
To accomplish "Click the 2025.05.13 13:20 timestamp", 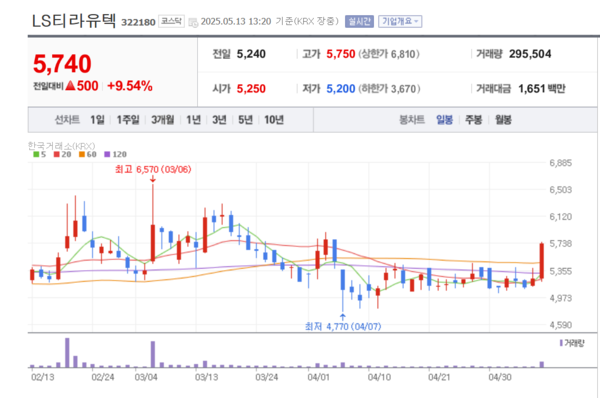I will click(236, 21).
